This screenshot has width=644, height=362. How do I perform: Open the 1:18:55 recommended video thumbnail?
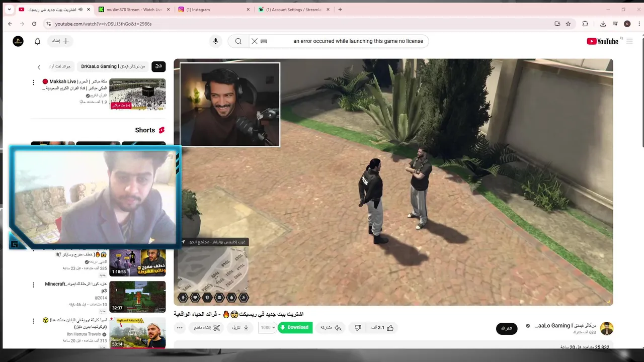[137, 262]
